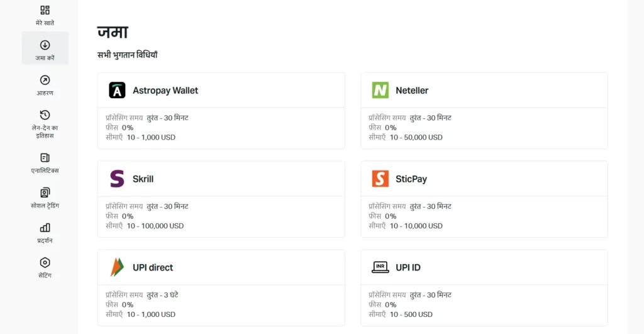
Task: Click the UPI direct card title
Action: pyautogui.click(x=153, y=267)
